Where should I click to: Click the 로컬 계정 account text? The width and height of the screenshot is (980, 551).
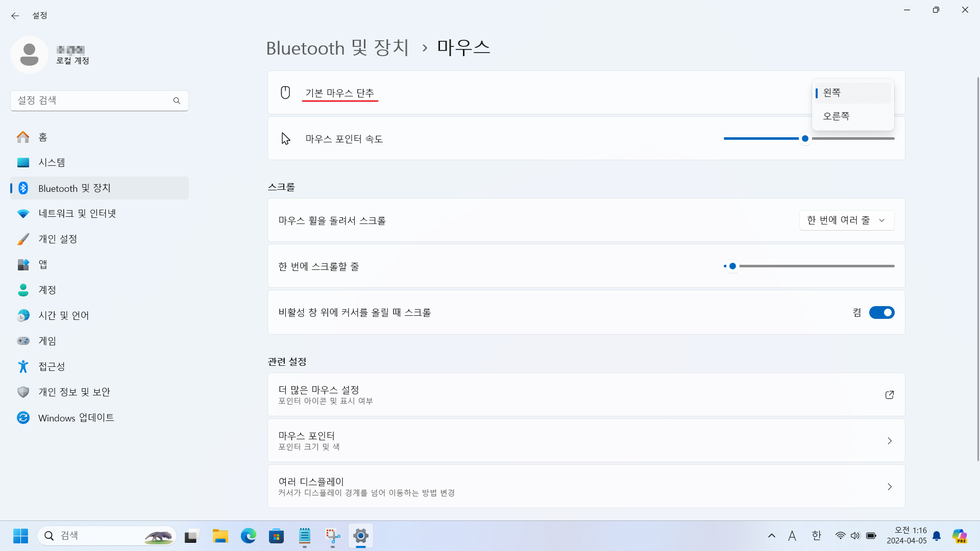(x=72, y=61)
